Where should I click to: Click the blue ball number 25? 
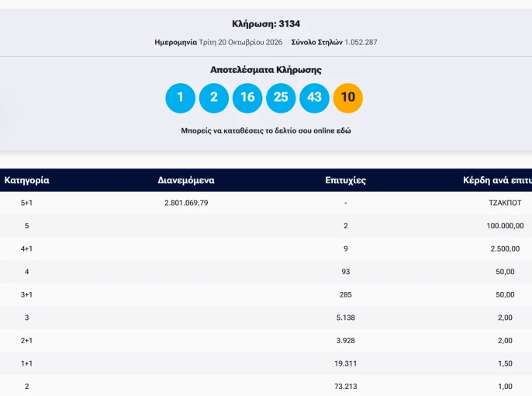click(x=281, y=98)
